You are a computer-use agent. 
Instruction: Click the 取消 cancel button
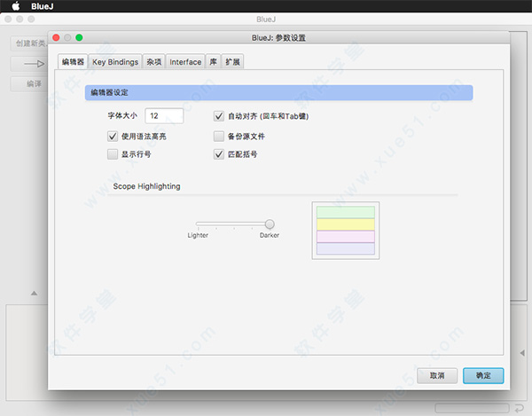[437, 375]
